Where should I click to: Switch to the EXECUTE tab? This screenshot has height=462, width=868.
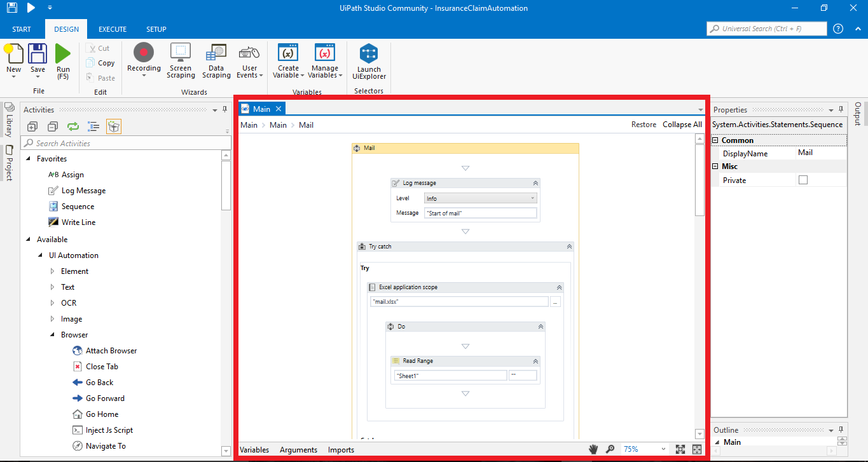(113, 29)
